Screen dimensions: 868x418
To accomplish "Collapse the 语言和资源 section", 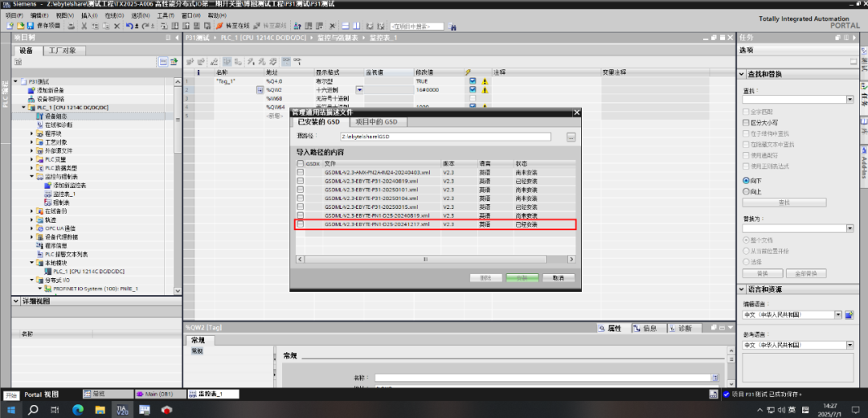I will pyautogui.click(x=742, y=289).
